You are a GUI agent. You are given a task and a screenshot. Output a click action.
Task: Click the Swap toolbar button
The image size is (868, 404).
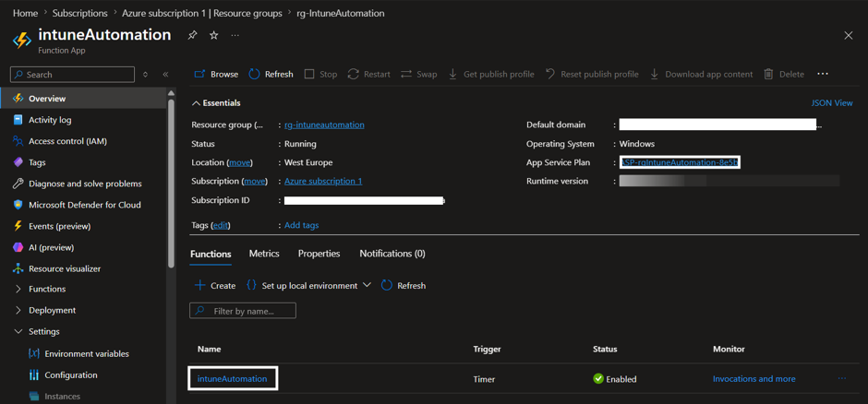(419, 74)
